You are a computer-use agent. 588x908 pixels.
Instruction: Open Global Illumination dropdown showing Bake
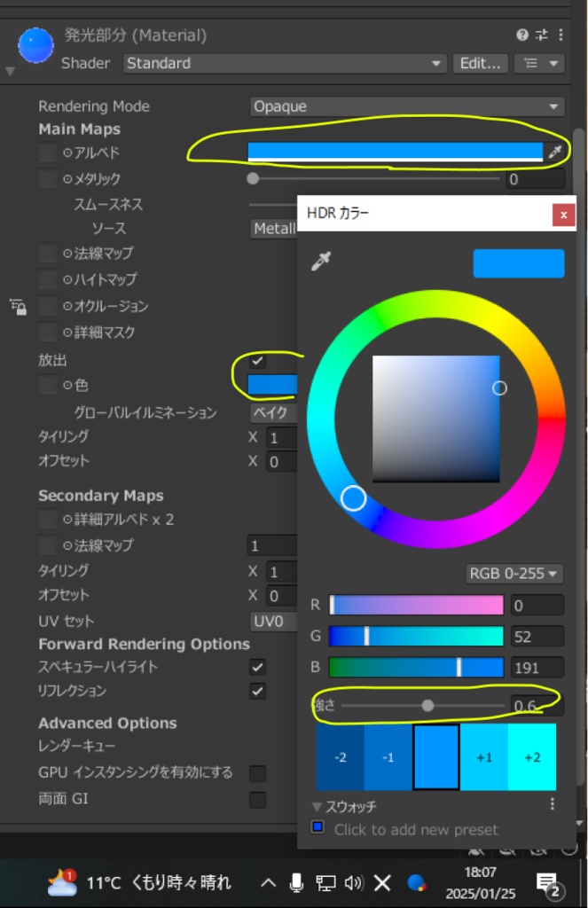click(274, 412)
